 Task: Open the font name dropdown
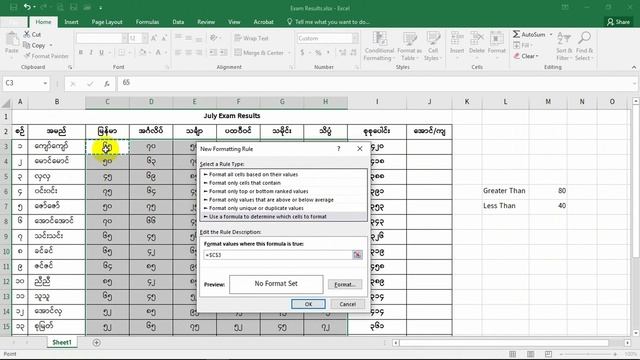[x=124, y=38]
